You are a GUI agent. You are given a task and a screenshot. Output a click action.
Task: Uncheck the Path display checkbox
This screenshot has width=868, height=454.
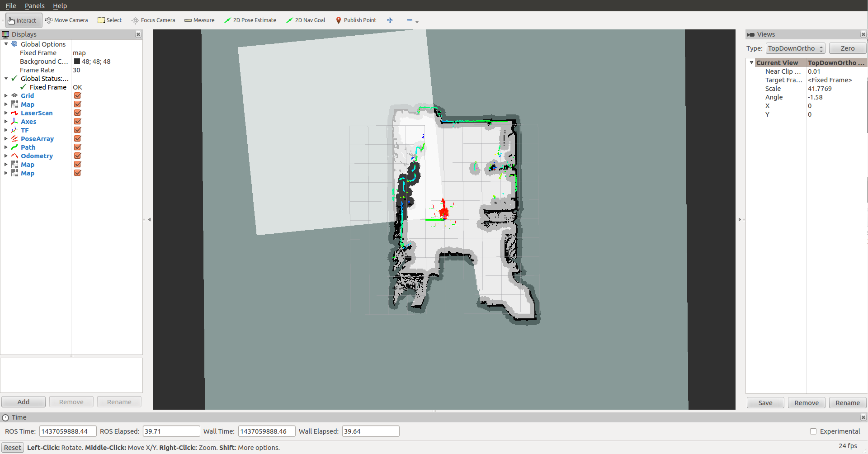tap(77, 147)
